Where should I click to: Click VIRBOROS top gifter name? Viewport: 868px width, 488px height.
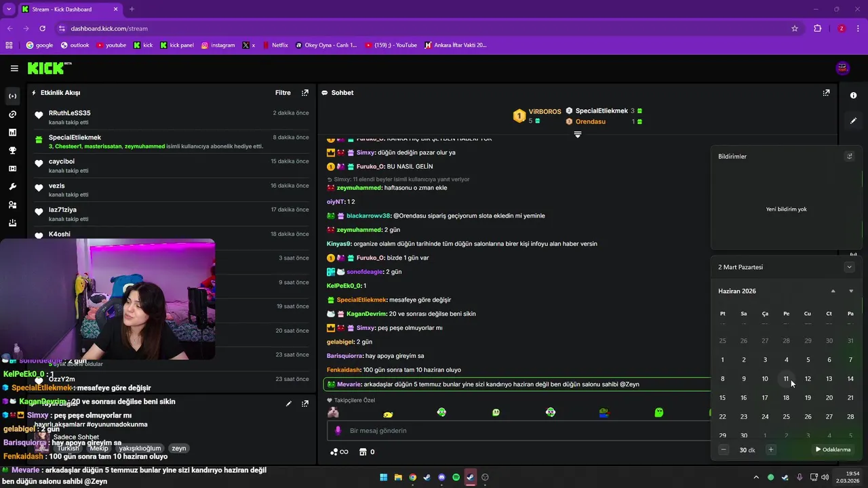tap(545, 111)
